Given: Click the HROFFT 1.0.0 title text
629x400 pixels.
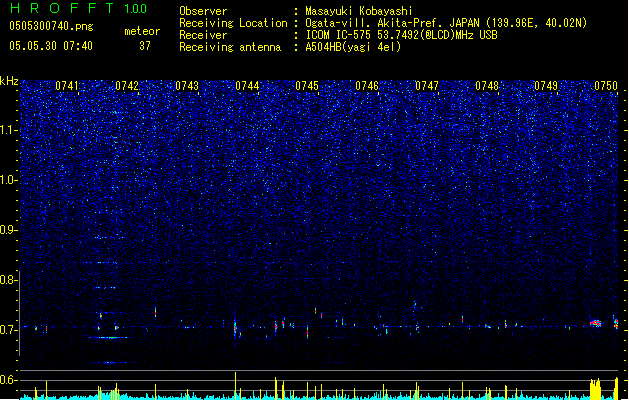Looking at the screenshot, I should point(78,8).
